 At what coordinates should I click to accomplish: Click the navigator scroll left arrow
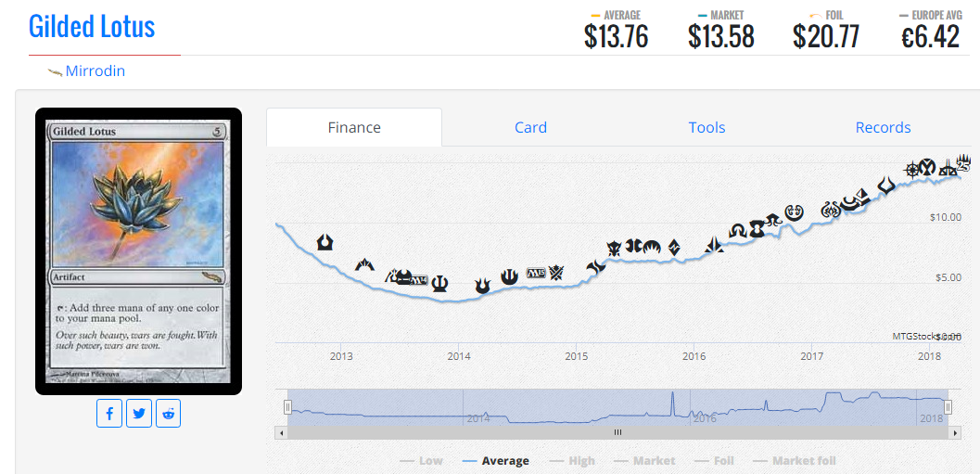pyautogui.click(x=281, y=432)
